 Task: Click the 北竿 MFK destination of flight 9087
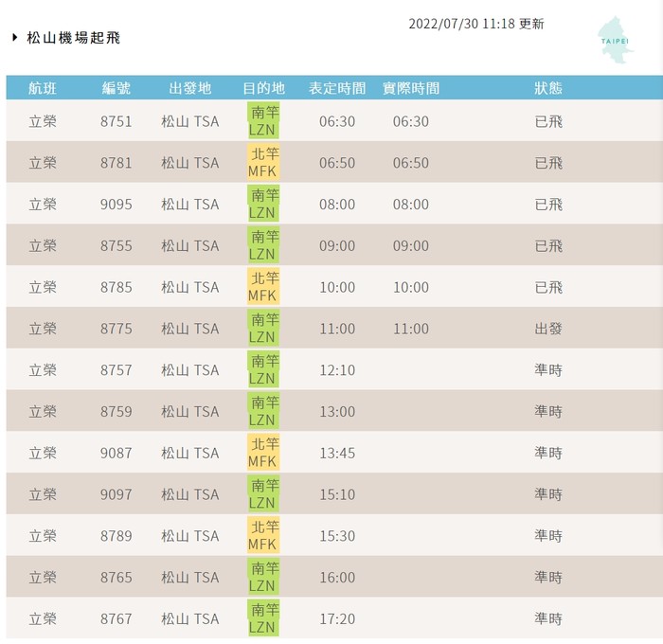(263, 453)
